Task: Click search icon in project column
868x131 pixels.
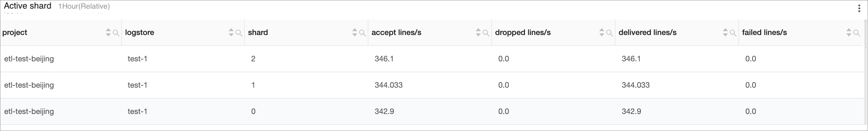Action: tap(116, 33)
